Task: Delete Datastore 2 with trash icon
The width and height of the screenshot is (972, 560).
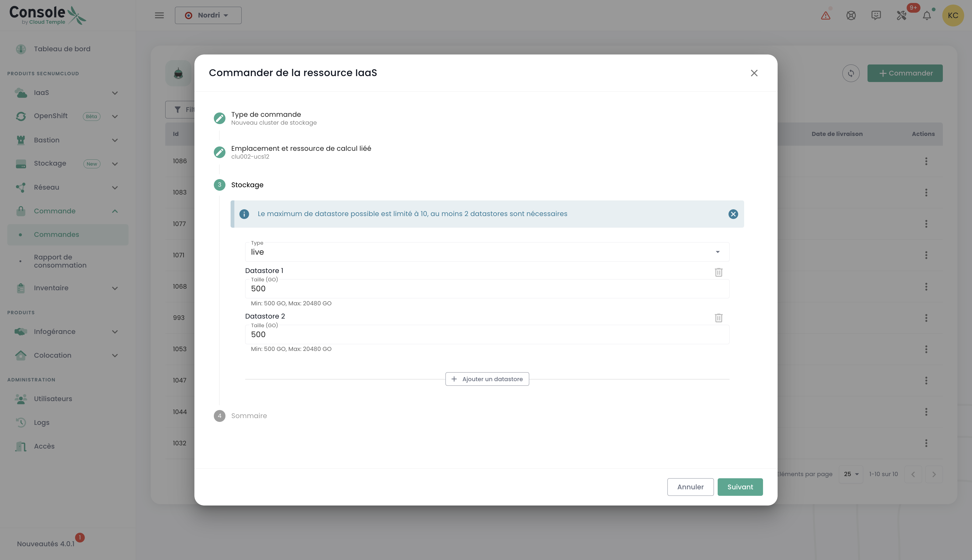Action: [718, 318]
